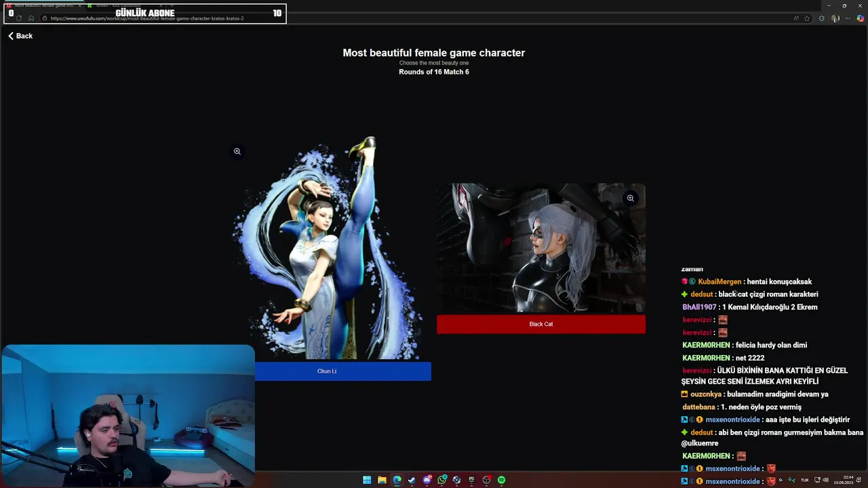Click chat message 'net 2222'
The image size is (868, 488).
[750, 358]
